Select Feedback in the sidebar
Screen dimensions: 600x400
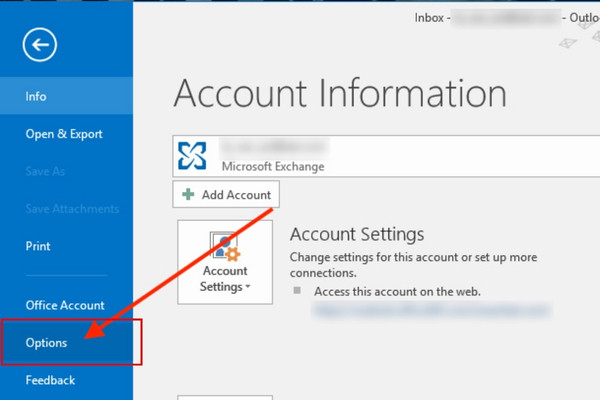(x=67, y=380)
